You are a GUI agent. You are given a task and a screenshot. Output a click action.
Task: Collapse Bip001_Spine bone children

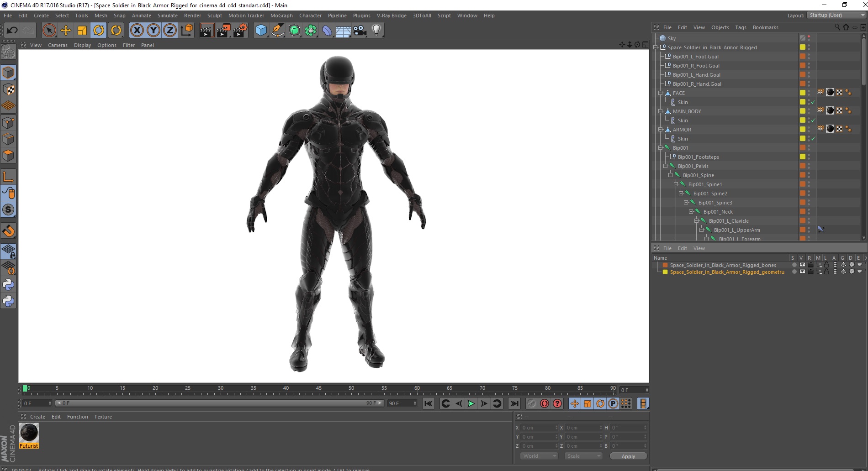tap(671, 175)
